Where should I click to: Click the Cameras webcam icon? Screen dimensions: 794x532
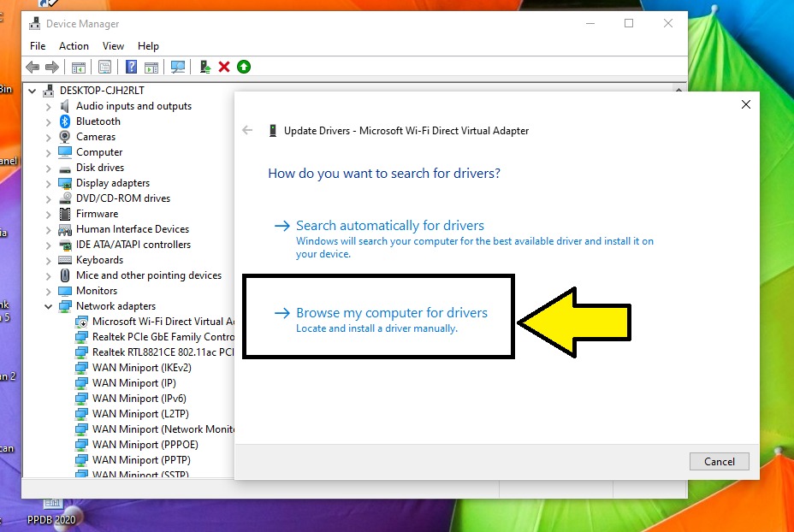pos(65,137)
